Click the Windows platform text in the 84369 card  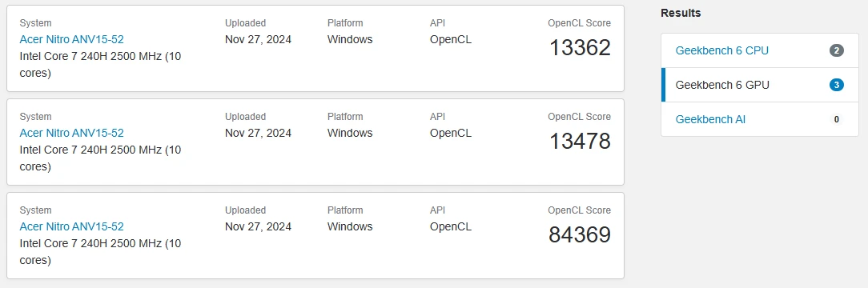pyautogui.click(x=350, y=226)
